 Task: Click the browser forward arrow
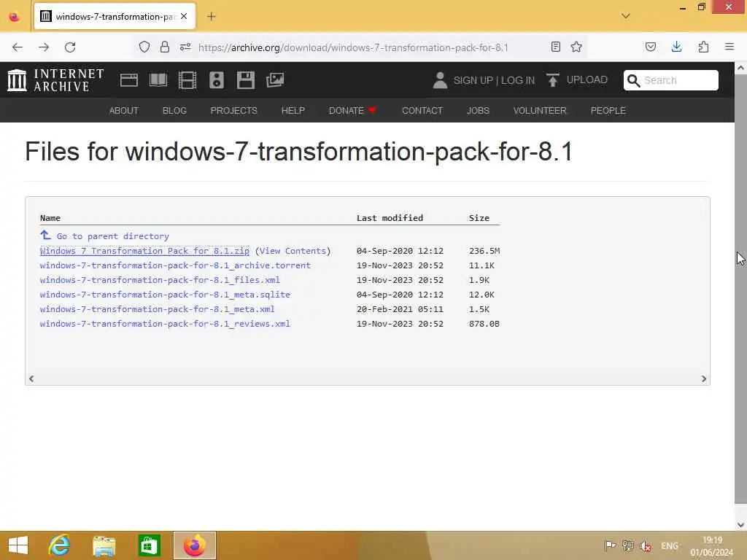point(44,47)
